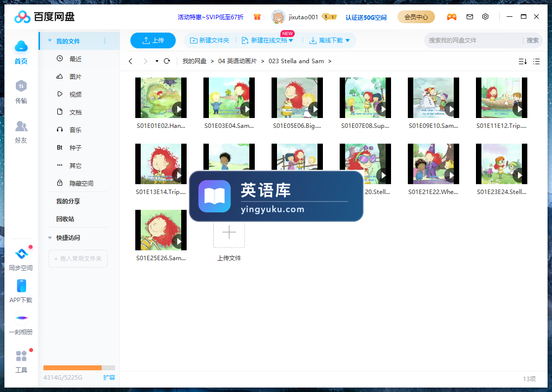552x392 pixels.
Task: Open the settings hexagon icon
Action: (485, 16)
